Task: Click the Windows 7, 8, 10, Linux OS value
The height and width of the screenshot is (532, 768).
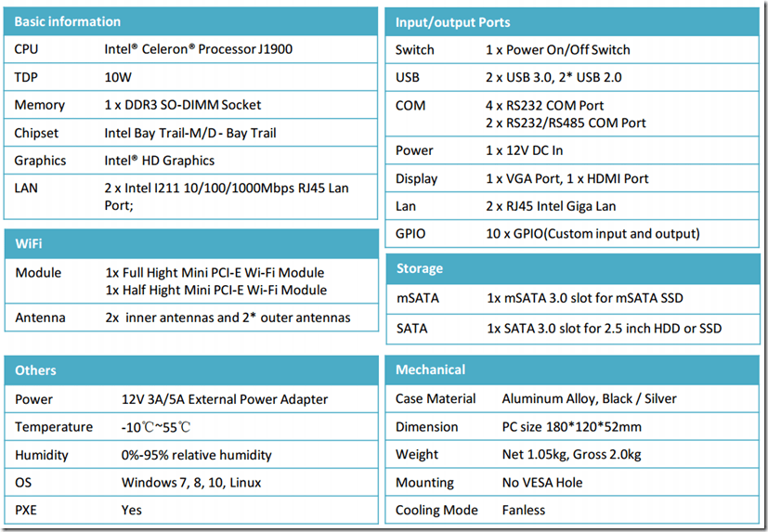Action: pos(193,483)
